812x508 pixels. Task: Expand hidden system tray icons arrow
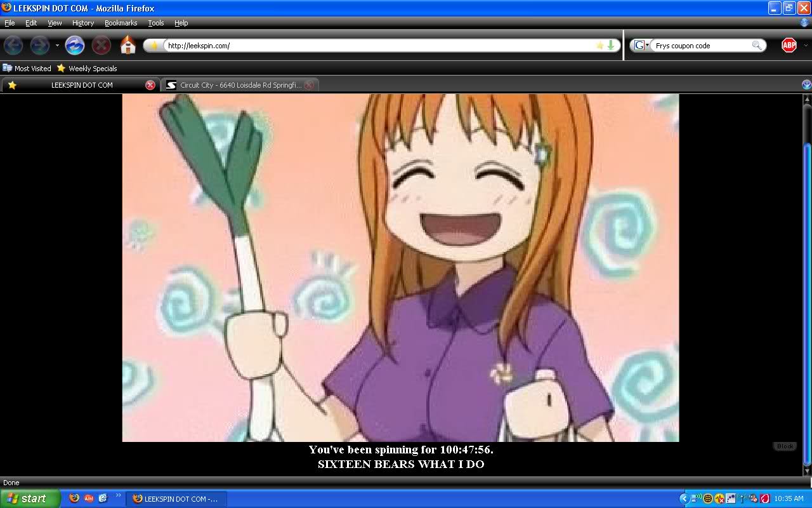683,498
